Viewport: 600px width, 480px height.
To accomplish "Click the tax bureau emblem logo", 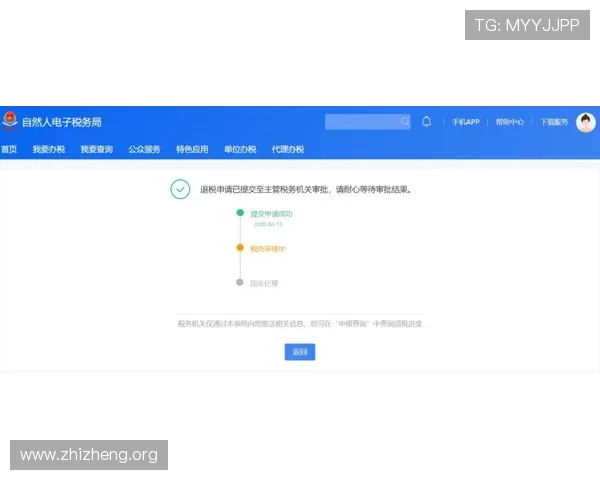I will click(x=10, y=120).
